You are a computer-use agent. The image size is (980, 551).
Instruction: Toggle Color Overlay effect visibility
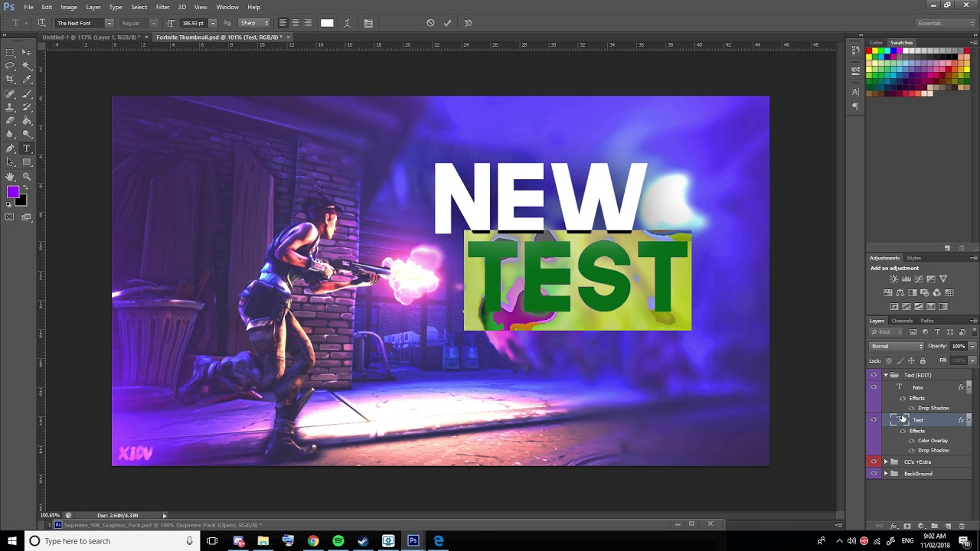912,441
